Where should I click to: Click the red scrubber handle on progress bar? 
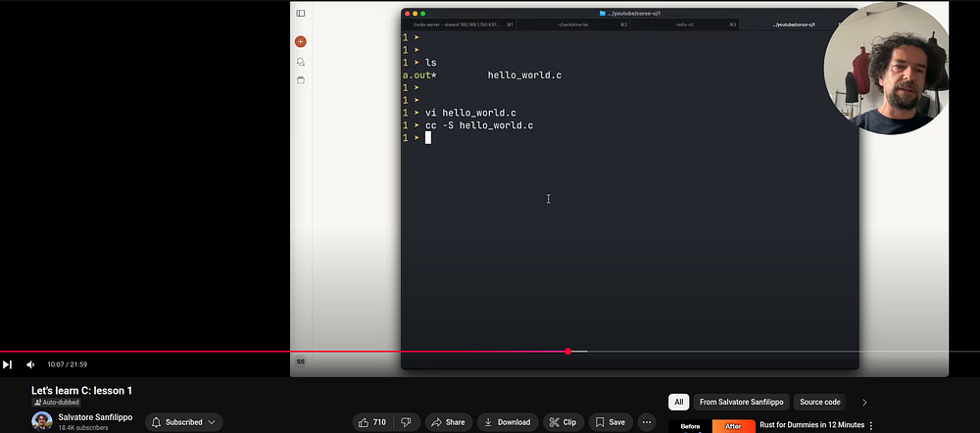(567, 351)
